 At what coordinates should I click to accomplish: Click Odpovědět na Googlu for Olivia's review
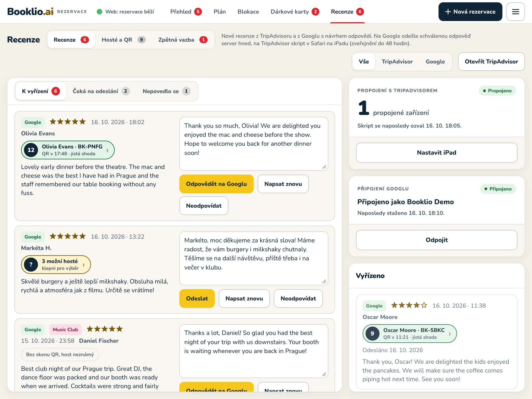(x=216, y=184)
